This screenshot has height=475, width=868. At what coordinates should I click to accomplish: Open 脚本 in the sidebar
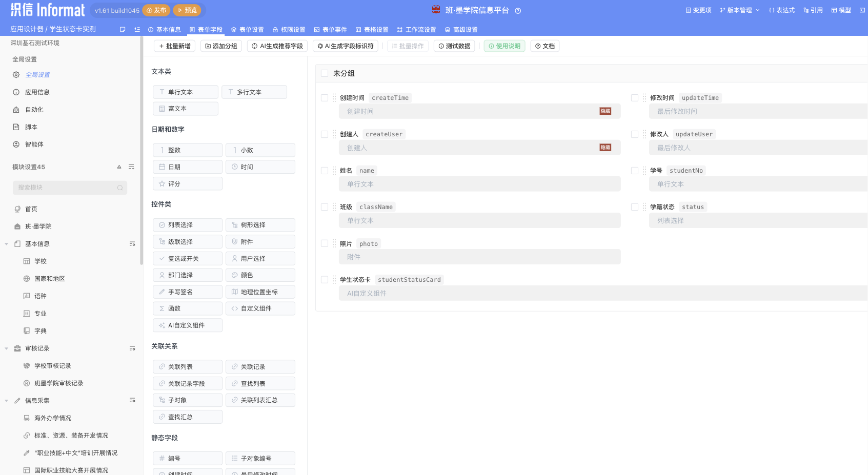coord(25,127)
